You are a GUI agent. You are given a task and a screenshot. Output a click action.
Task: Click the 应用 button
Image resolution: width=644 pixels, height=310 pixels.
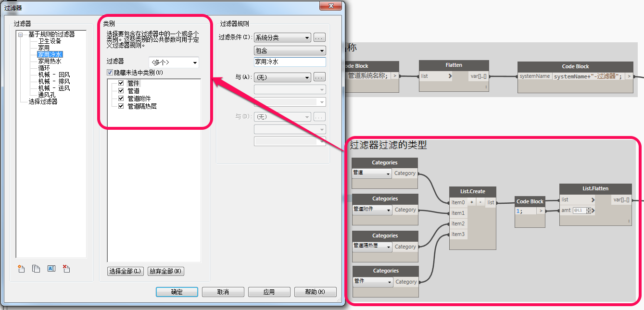pos(269,292)
